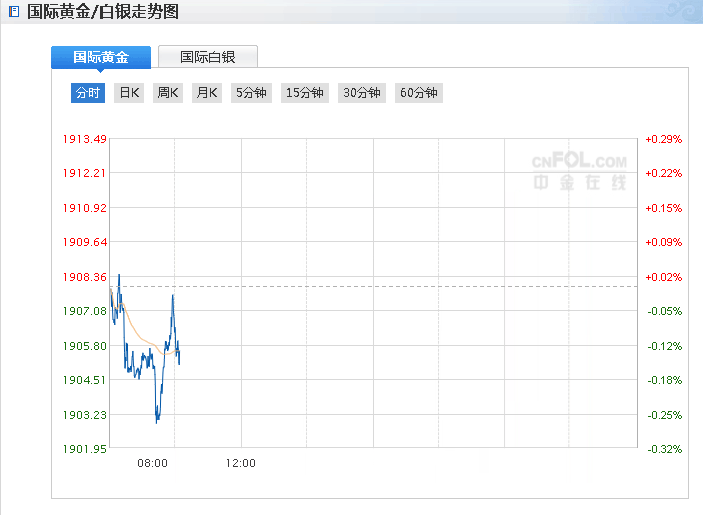The height and width of the screenshot is (515, 703).
Task: Pick the 60分钟 interval
Action: pyautogui.click(x=419, y=93)
